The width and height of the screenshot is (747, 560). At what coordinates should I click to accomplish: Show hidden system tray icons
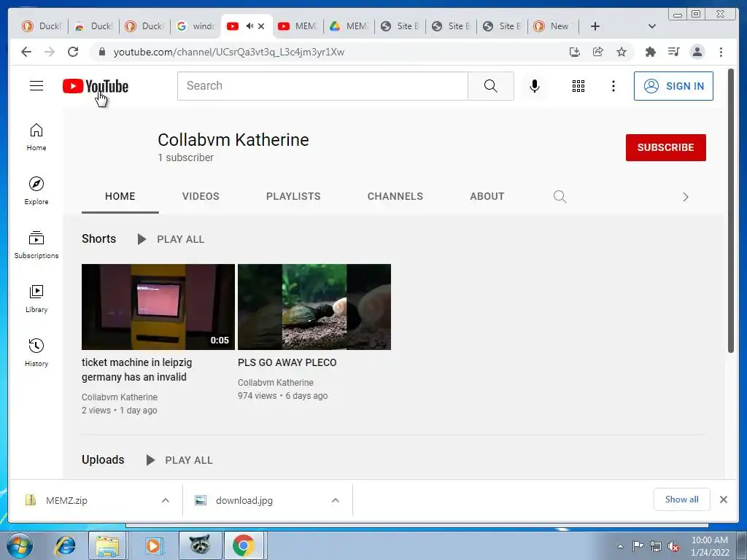tap(620, 546)
